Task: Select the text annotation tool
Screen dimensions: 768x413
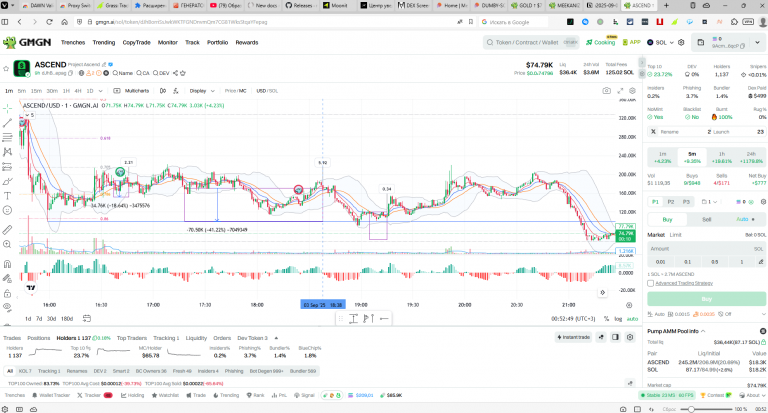Action: (7, 195)
